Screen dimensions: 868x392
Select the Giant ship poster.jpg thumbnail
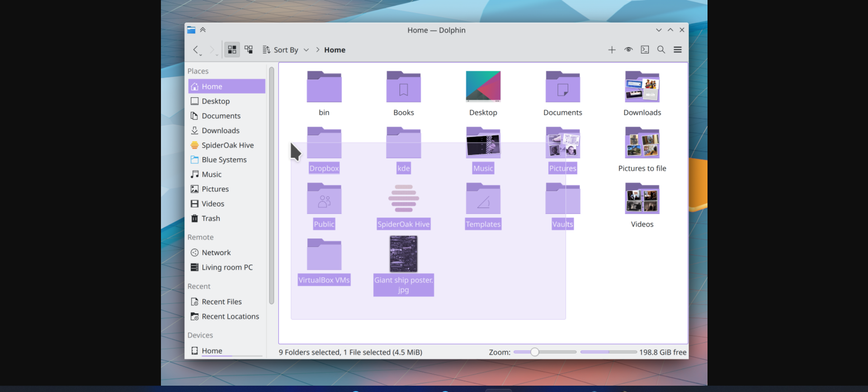pyautogui.click(x=404, y=254)
